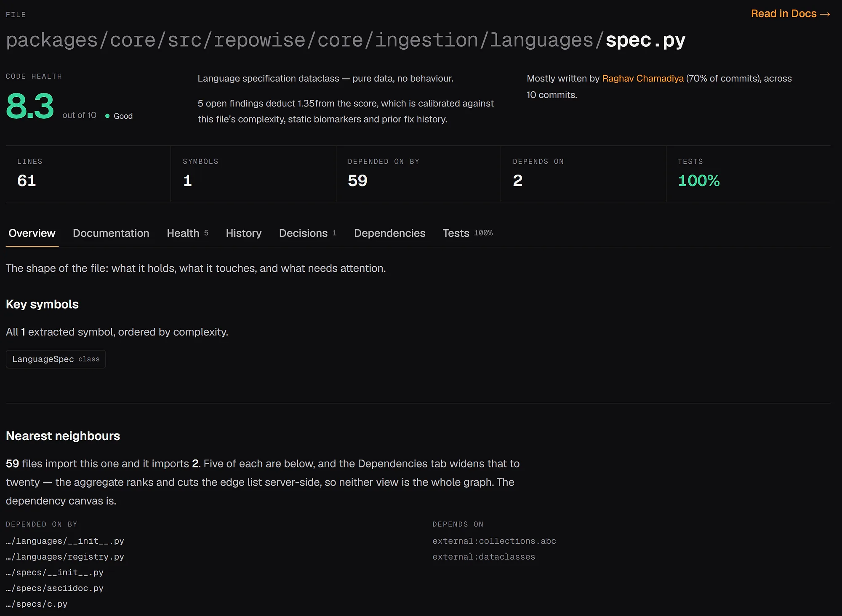Viewport: 842px width, 616px height.
Task: Open …/specs/asciidoc.py dependent file
Action: (x=55, y=588)
